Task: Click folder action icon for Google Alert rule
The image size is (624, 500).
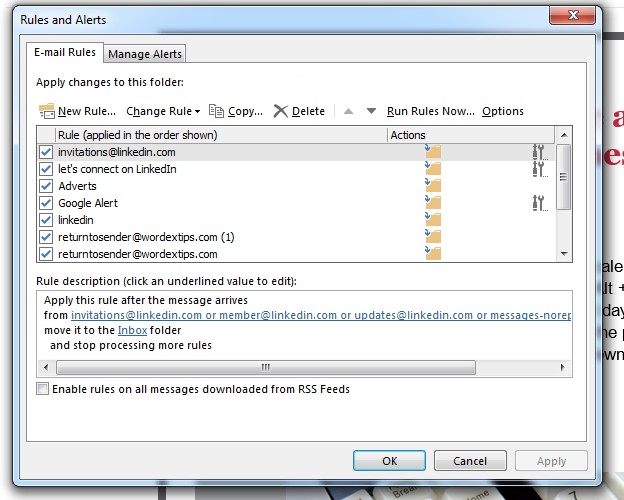Action: pos(433,202)
